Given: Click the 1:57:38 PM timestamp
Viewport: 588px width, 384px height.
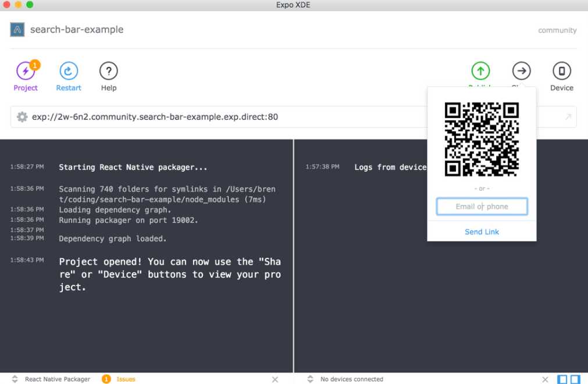Looking at the screenshot, I should [x=323, y=166].
